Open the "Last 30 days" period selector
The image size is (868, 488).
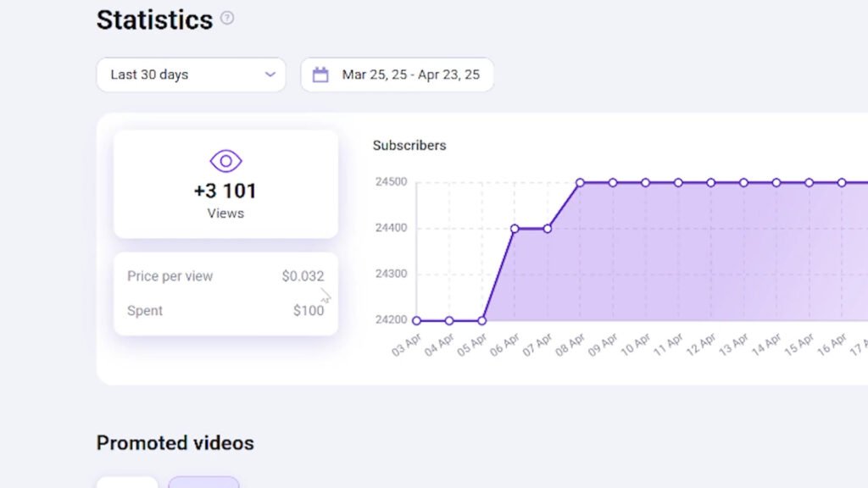pyautogui.click(x=191, y=75)
